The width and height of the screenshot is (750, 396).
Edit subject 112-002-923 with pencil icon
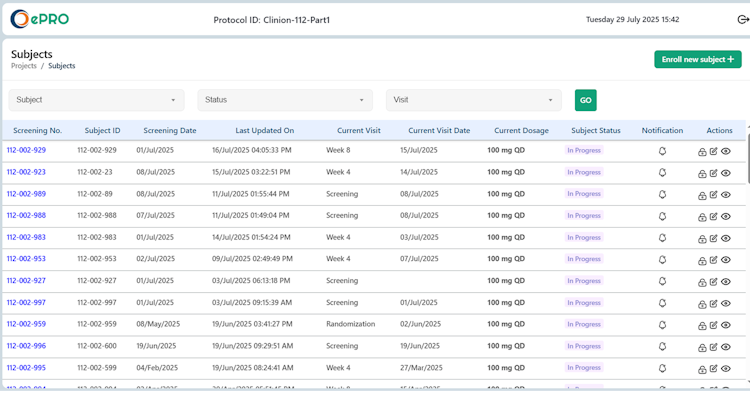(713, 173)
